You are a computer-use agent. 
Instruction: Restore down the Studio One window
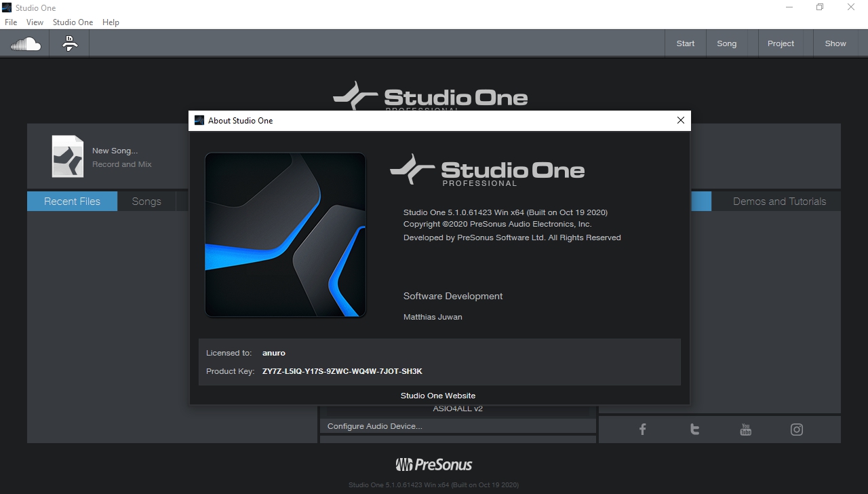[820, 7]
